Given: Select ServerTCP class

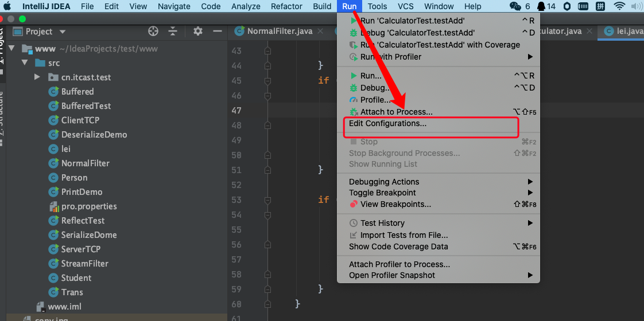Looking at the screenshot, I should pyautogui.click(x=80, y=249).
